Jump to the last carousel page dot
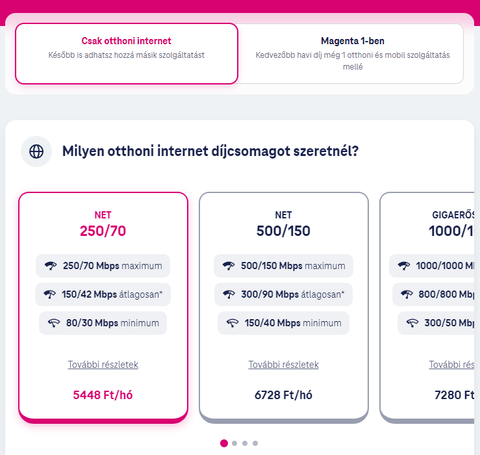Screen dimensions: 480x455 point(255,443)
